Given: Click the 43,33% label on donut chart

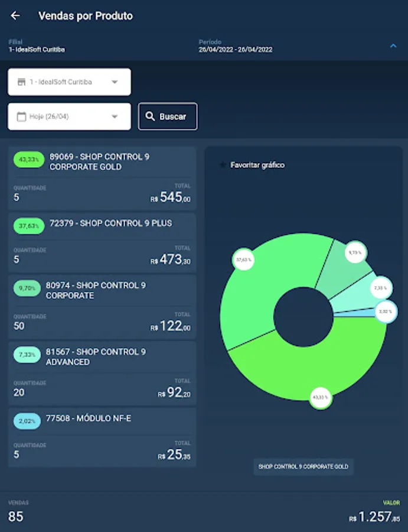Looking at the screenshot, I should [x=320, y=398].
